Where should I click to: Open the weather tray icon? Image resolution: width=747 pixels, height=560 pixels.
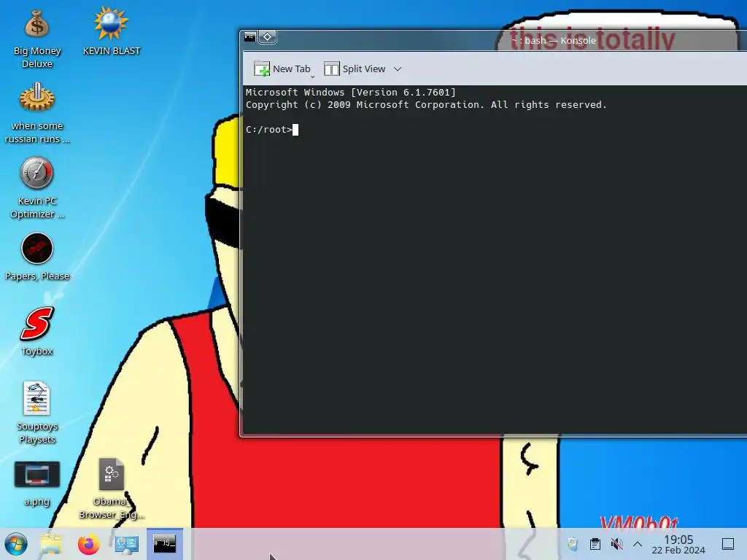(573, 544)
